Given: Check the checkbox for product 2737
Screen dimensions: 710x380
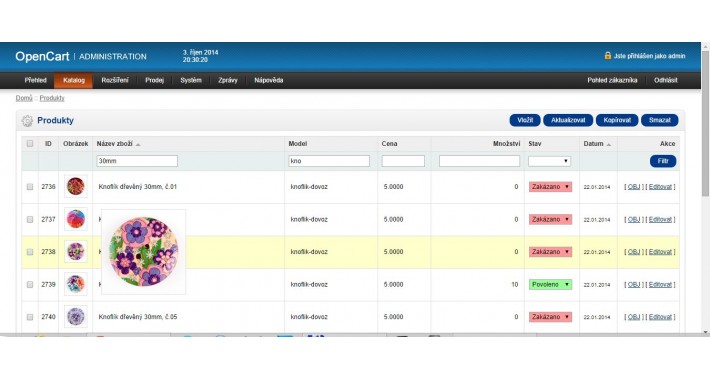Looking at the screenshot, I should (30, 219).
